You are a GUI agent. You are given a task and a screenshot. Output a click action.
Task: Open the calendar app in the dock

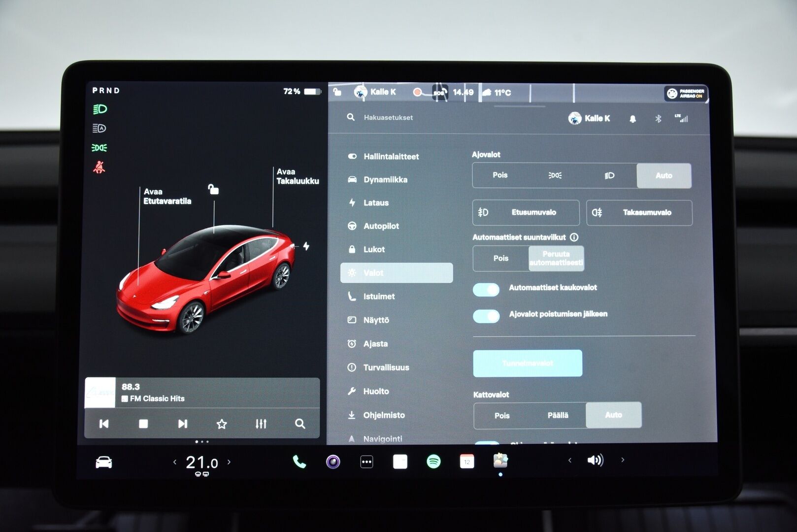pos(466,462)
